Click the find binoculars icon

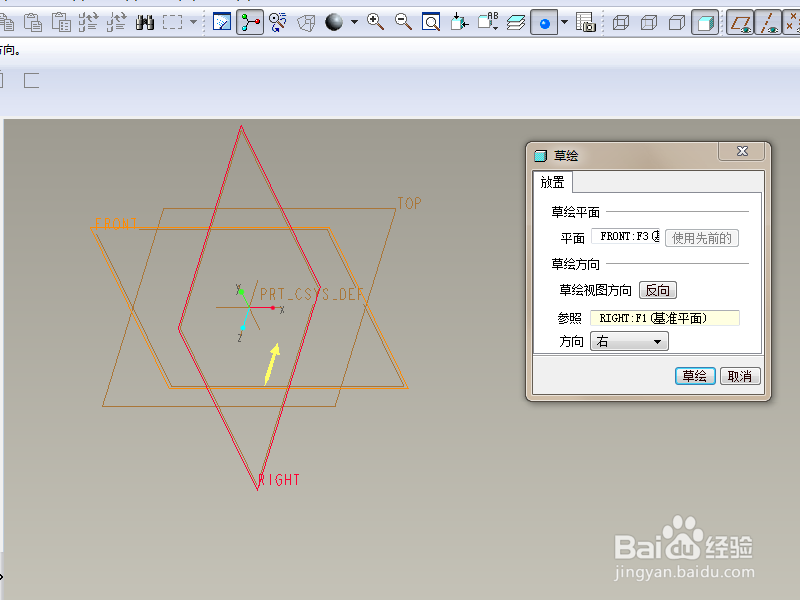pyautogui.click(x=145, y=22)
